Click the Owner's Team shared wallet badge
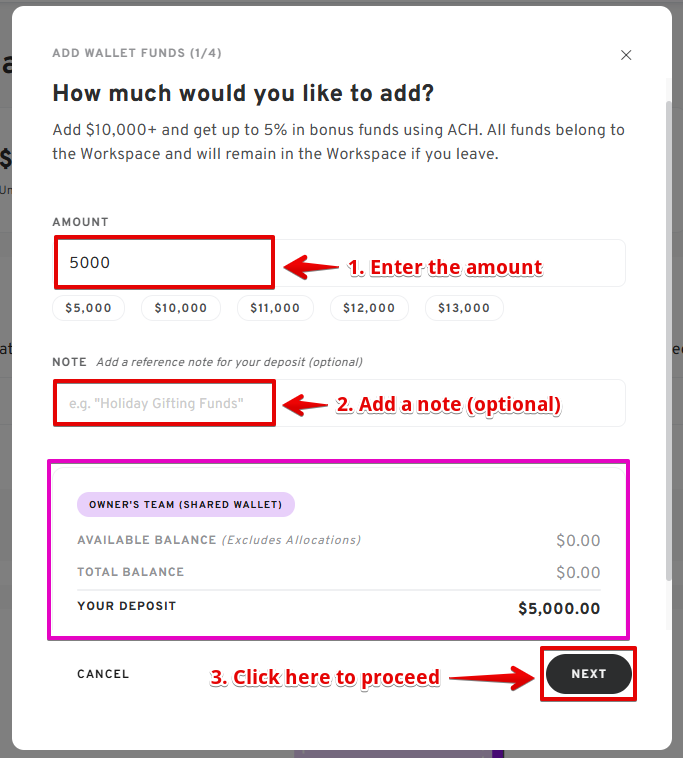Image resolution: width=683 pixels, height=758 pixels. point(185,504)
